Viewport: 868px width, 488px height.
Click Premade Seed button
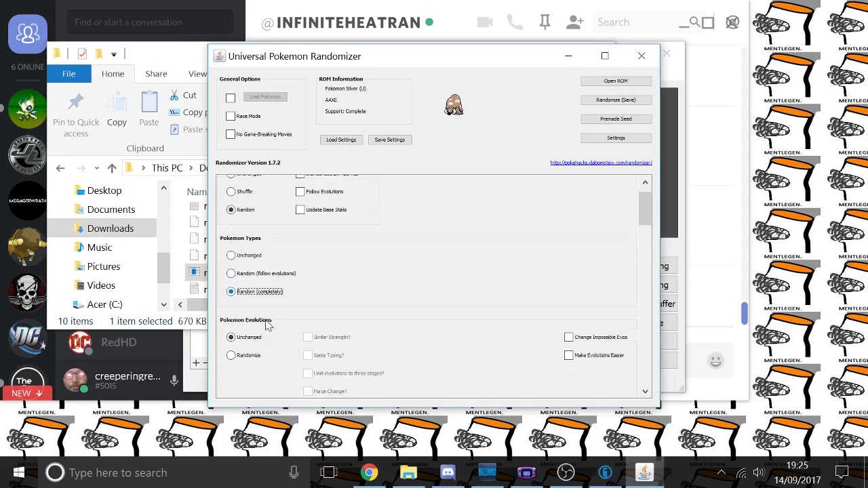tap(616, 119)
